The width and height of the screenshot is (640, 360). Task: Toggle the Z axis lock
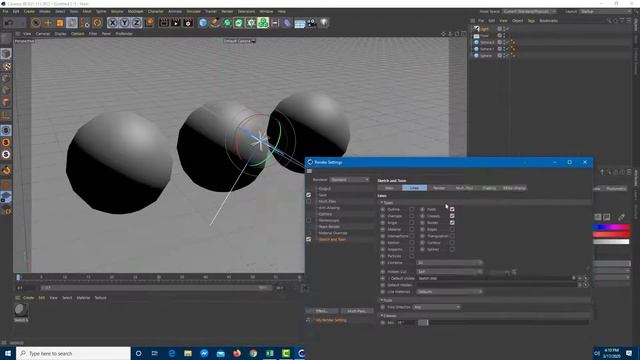pyautogui.click(x=136, y=23)
